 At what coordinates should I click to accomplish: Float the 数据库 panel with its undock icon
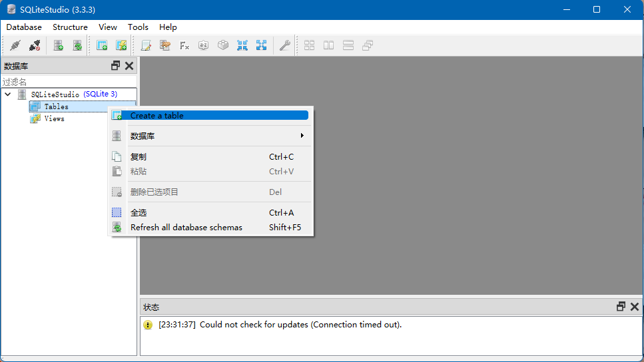click(x=115, y=66)
